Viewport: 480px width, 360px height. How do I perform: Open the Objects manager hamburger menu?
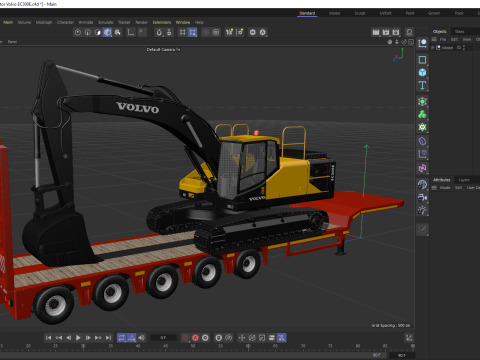(x=434, y=39)
